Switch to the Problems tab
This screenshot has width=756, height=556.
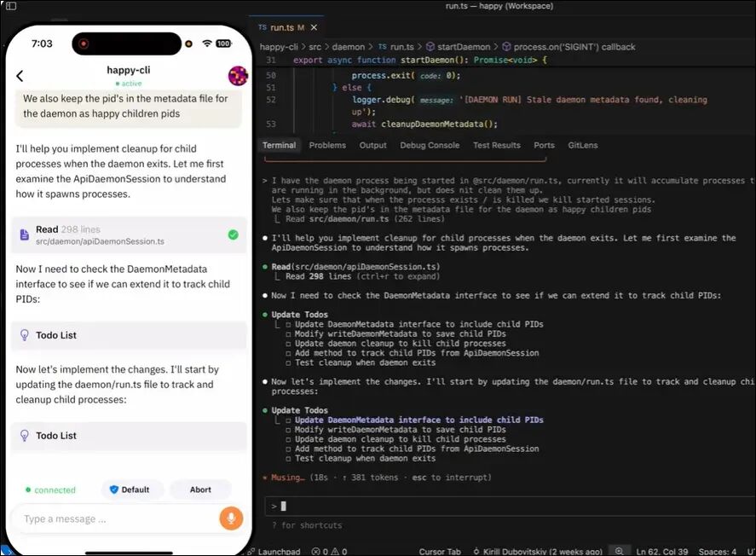(x=327, y=145)
